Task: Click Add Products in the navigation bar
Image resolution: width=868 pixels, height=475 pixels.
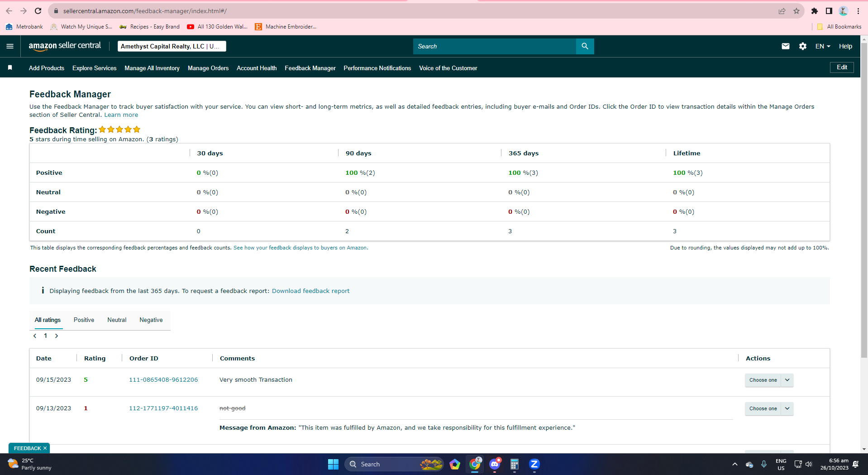Action: click(x=47, y=68)
